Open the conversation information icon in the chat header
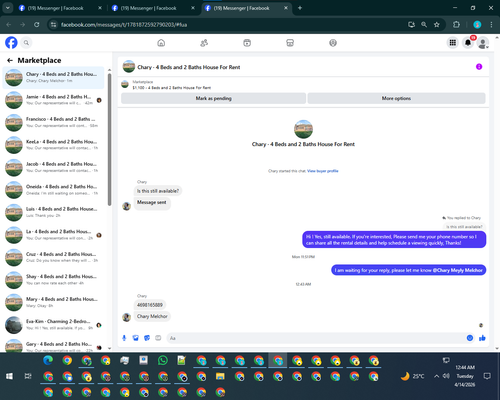 tap(479, 67)
